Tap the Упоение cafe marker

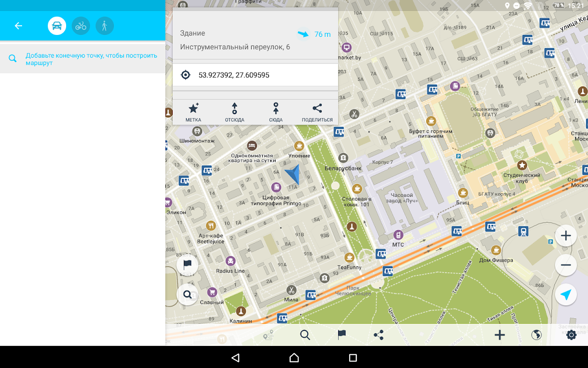300,146
